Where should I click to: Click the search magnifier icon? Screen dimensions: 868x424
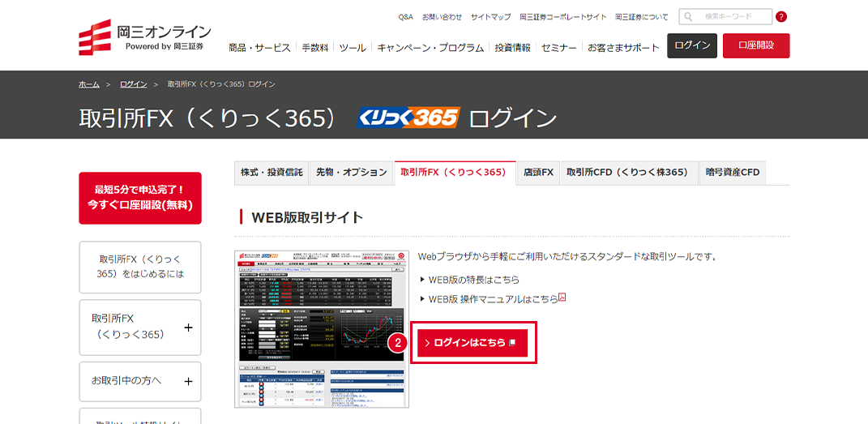689,16
